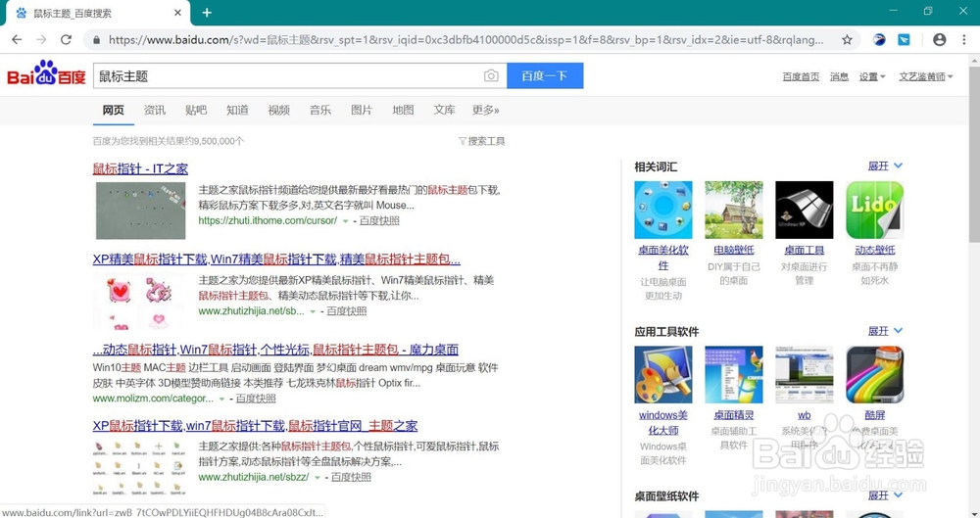Open 动态壁纸 Lido thumbnail
This screenshot has height=518, width=980.
click(875, 210)
